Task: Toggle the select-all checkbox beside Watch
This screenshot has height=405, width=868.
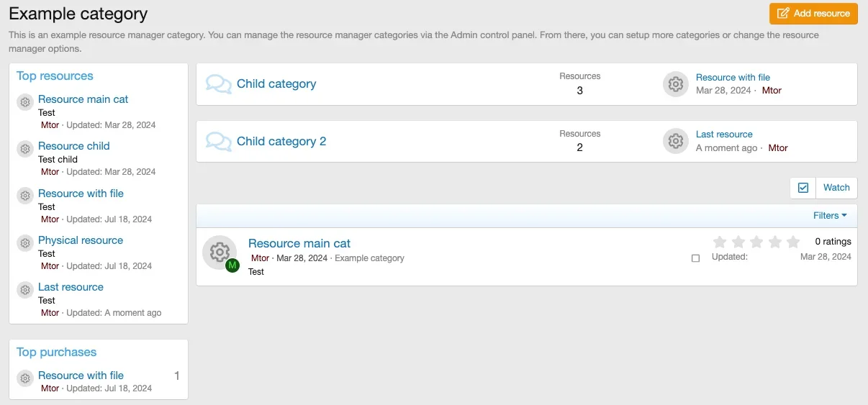Action: (x=803, y=188)
